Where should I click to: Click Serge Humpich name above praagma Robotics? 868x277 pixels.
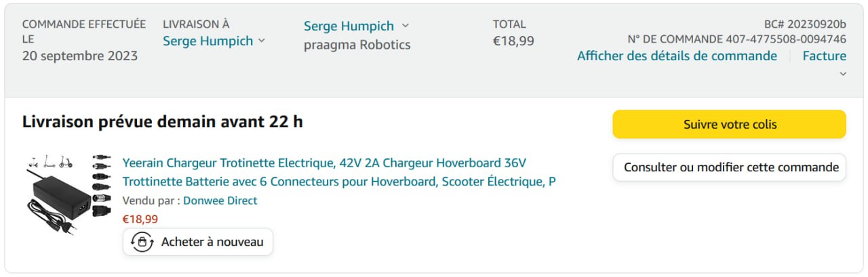349,26
